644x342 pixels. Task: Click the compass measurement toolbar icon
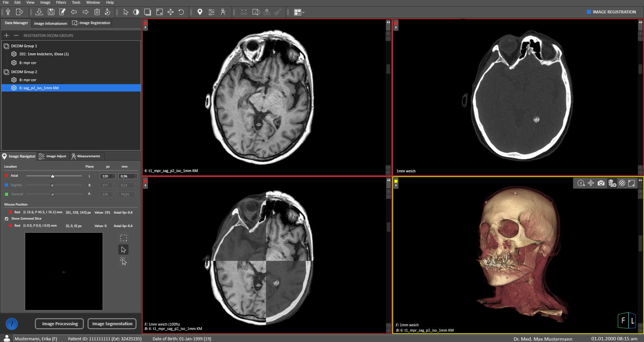click(x=223, y=12)
